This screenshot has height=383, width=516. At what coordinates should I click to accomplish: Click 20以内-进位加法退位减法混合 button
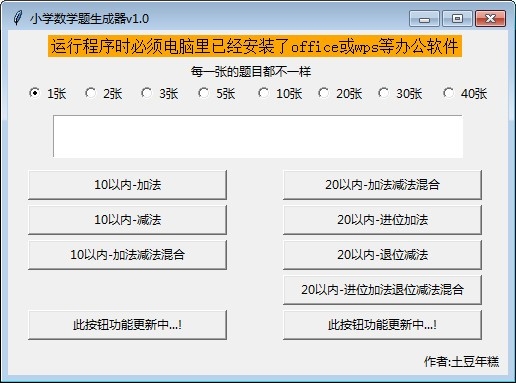tap(382, 290)
